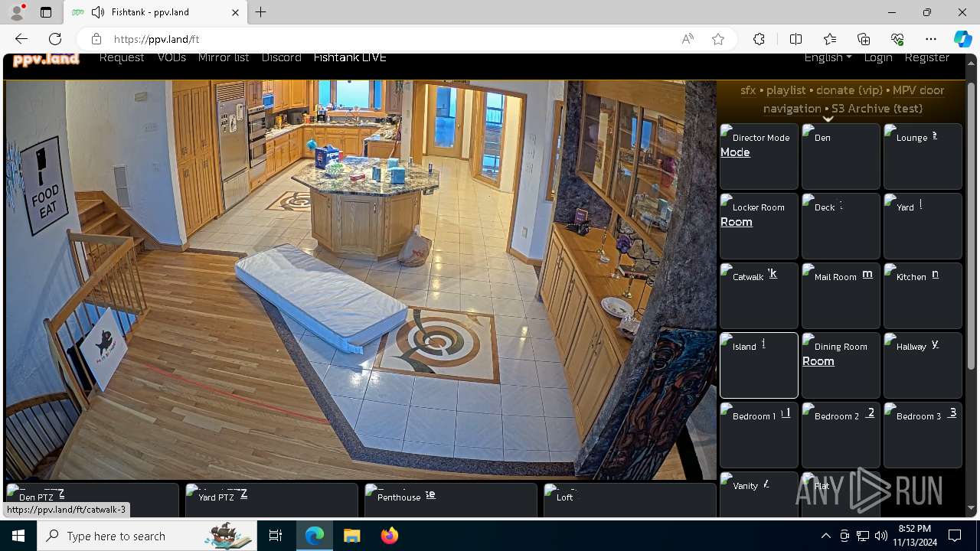Refresh the current page

55,39
